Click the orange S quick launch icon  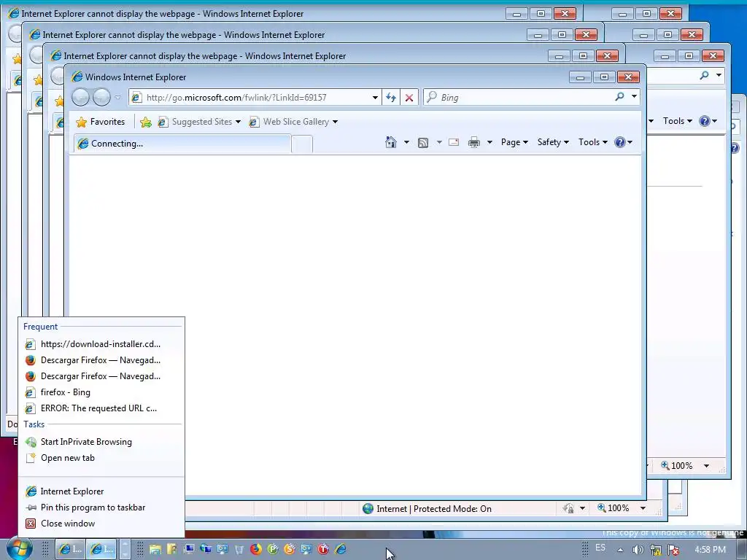coord(290,549)
